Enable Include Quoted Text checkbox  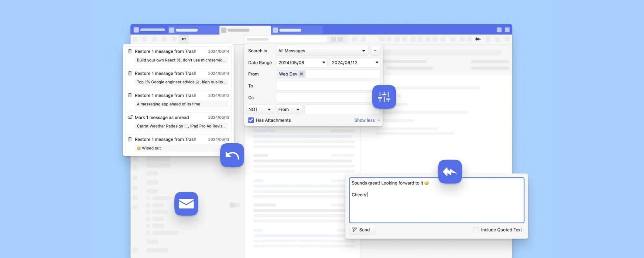(476, 230)
